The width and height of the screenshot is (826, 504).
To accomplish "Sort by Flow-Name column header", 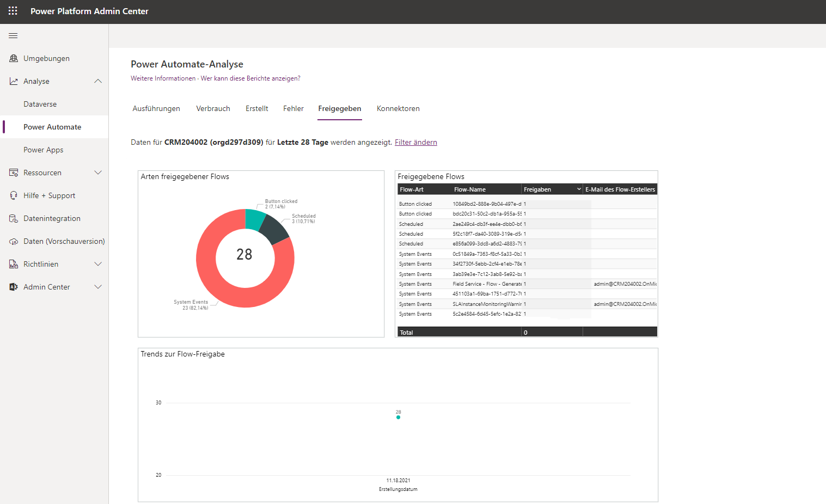I will (x=469, y=189).
